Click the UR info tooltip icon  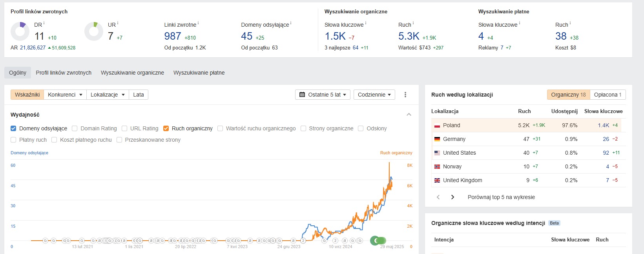[118, 23]
